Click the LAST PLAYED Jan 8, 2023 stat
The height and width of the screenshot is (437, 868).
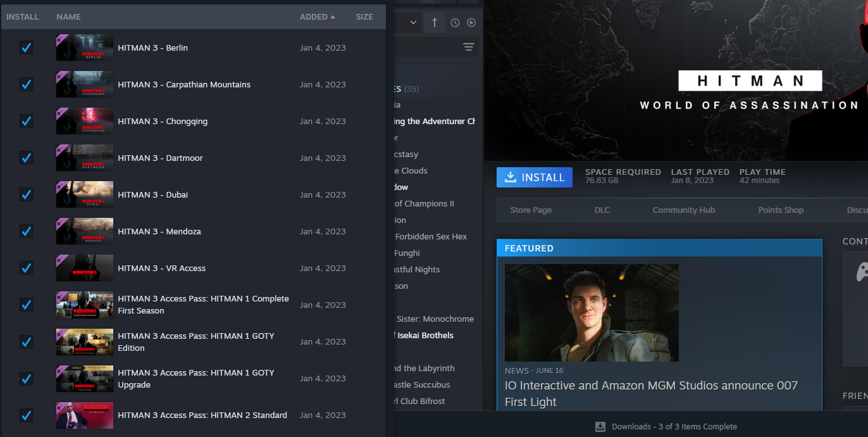click(700, 176)
